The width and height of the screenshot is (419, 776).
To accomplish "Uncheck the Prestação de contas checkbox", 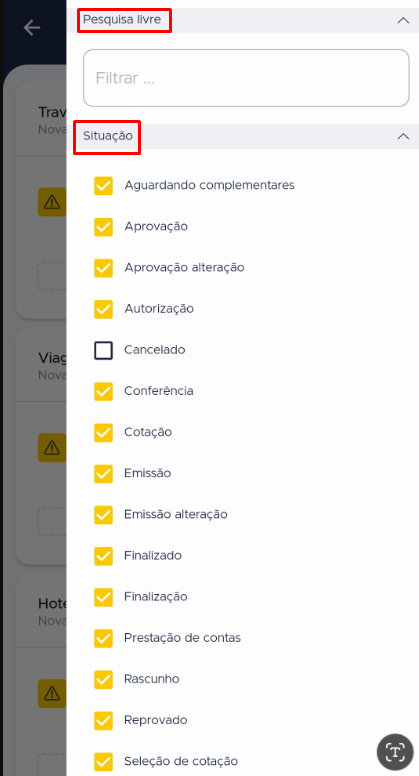I will [103, 638].
